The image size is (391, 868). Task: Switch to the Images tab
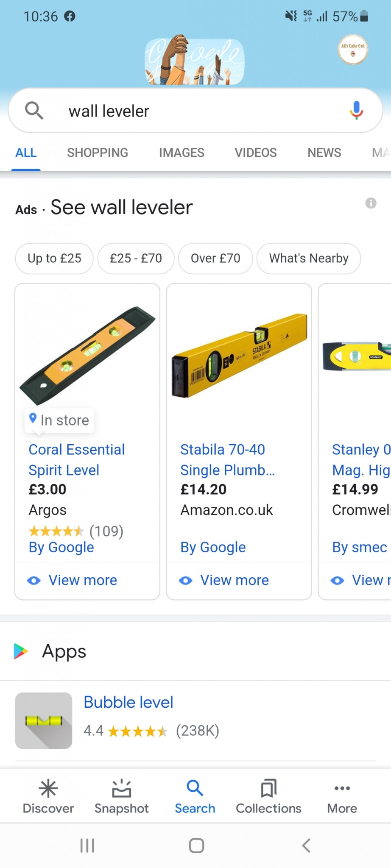(182, 153)
